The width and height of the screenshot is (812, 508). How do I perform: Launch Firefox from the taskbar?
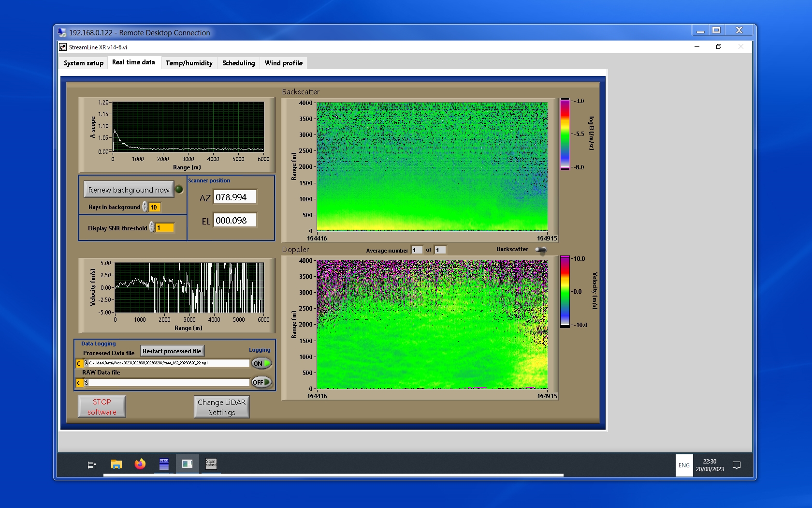[x=140, y=464]
